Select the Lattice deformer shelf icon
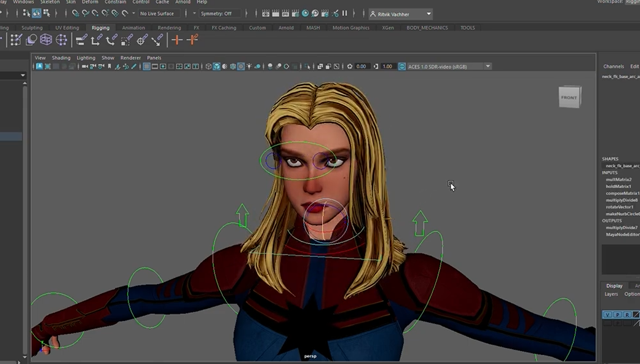This screenshot has height=364, width=640. (45, 39)
